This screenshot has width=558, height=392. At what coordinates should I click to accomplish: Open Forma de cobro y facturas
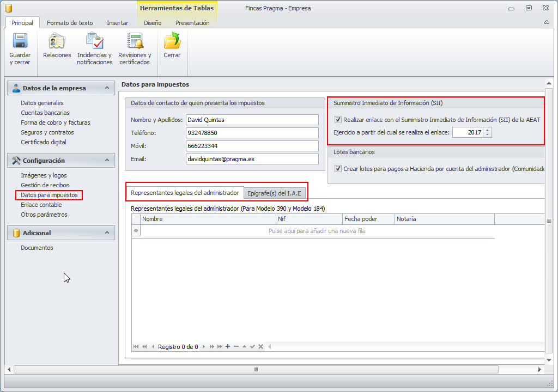pyautogui.click(x=56, y=122)
